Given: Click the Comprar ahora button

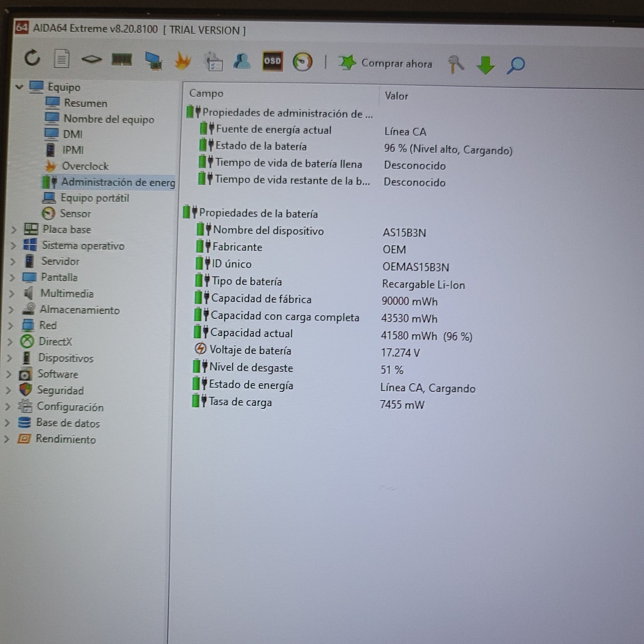Looking at the screenshot, I should pos(385,63).
